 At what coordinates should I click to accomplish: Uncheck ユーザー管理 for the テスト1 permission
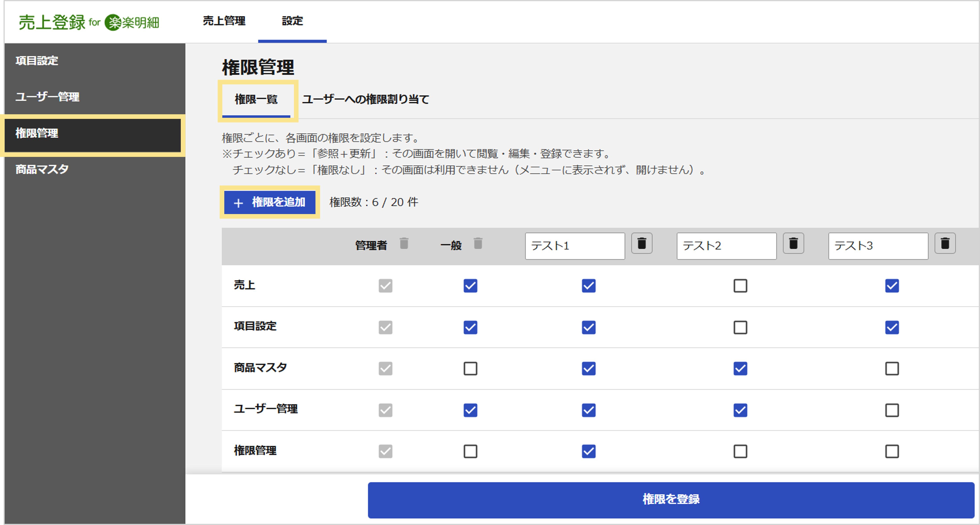[x=589, y=410]
